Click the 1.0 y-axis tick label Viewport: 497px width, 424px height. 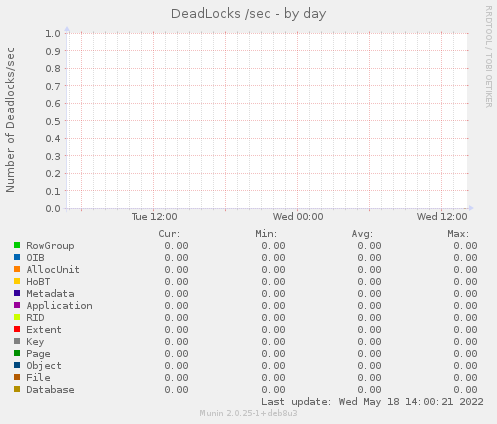tap(53, 33)
